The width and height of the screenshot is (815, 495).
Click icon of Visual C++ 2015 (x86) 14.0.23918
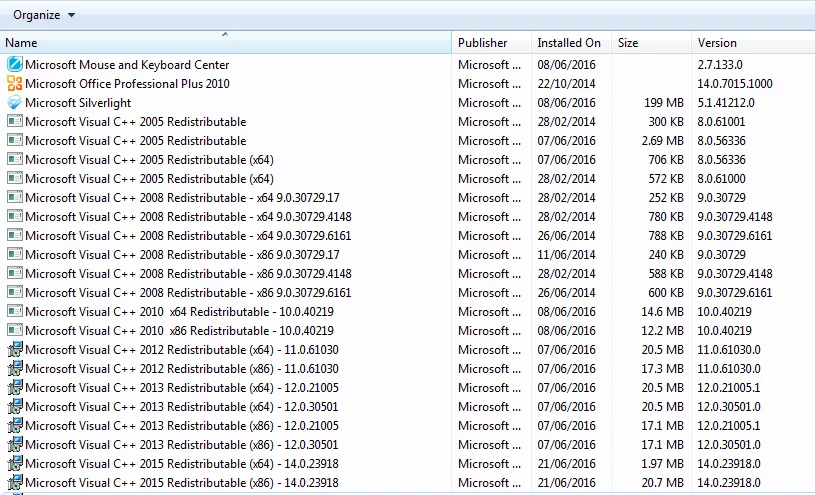point(15,482)
